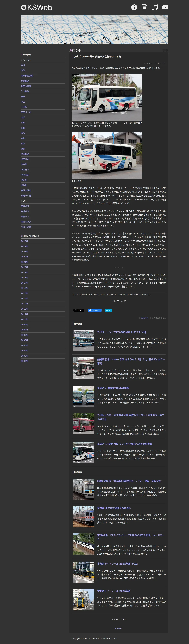189x644 pixels.
Task: Enlarge the rear view photo of bus 0800
Action: coord(107,155)
